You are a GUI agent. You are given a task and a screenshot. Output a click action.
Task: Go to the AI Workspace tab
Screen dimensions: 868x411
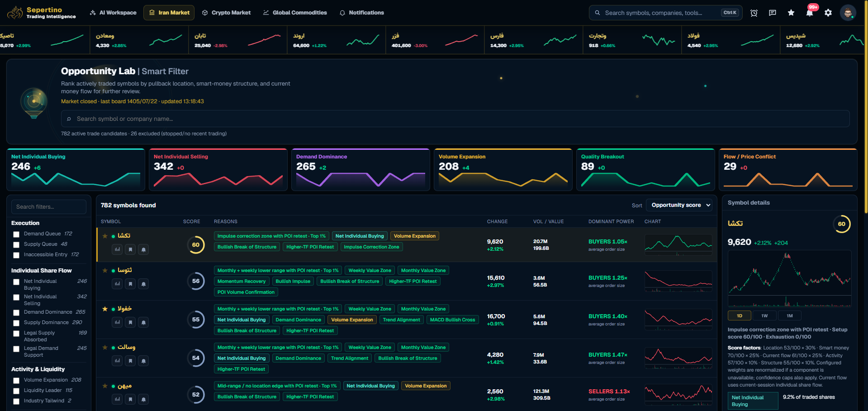click(113, 13)
